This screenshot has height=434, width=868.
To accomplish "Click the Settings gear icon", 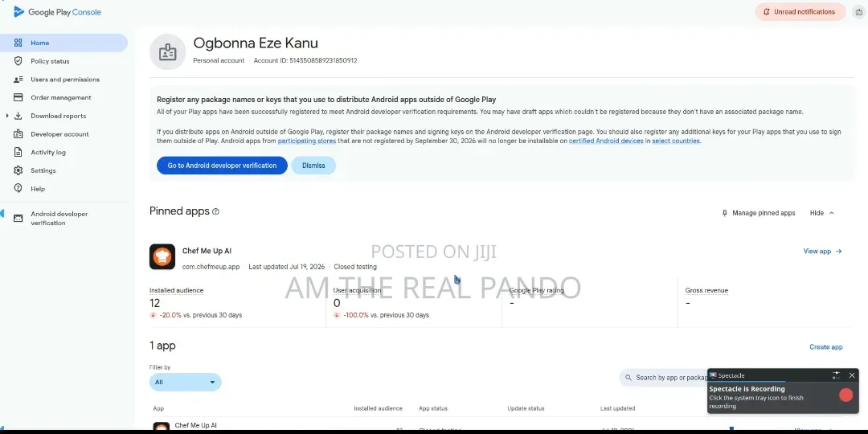I will pyautogui.click(x=18, y=170).
